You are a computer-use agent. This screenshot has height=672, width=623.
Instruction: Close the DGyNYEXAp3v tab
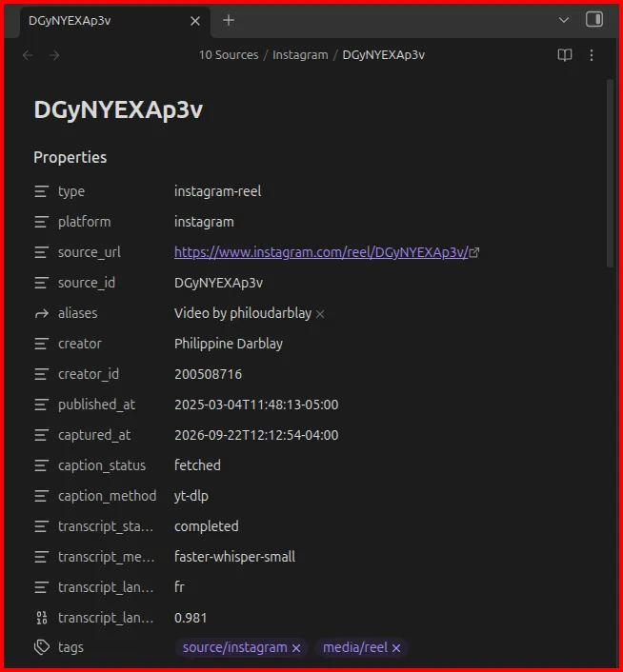195,21
